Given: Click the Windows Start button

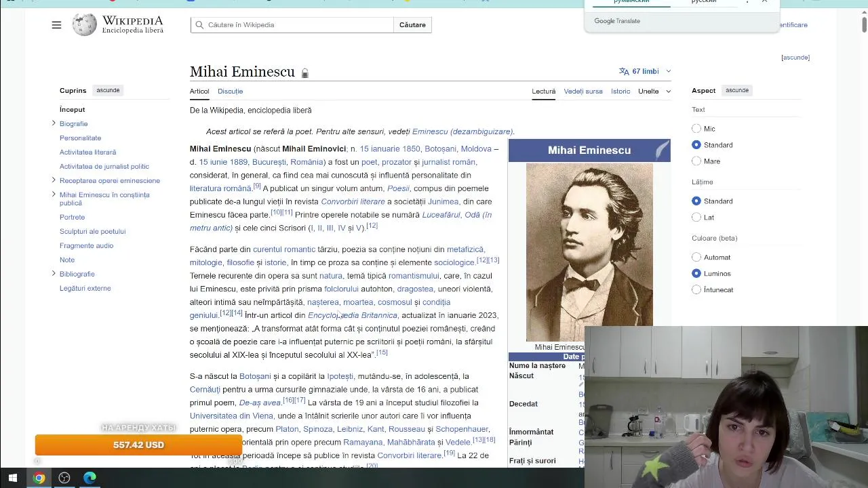Looking at the screenshot, I should click(x=13, y=478).
